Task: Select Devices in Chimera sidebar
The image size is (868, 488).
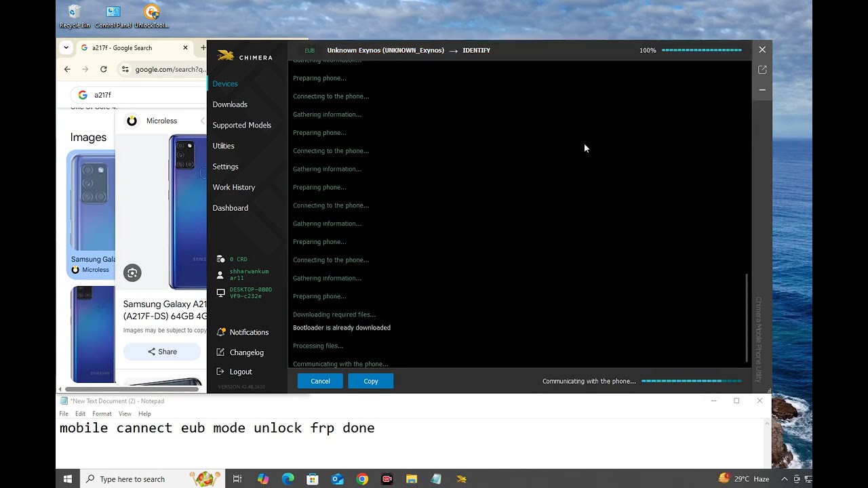Action: click(x=225, y=84)
